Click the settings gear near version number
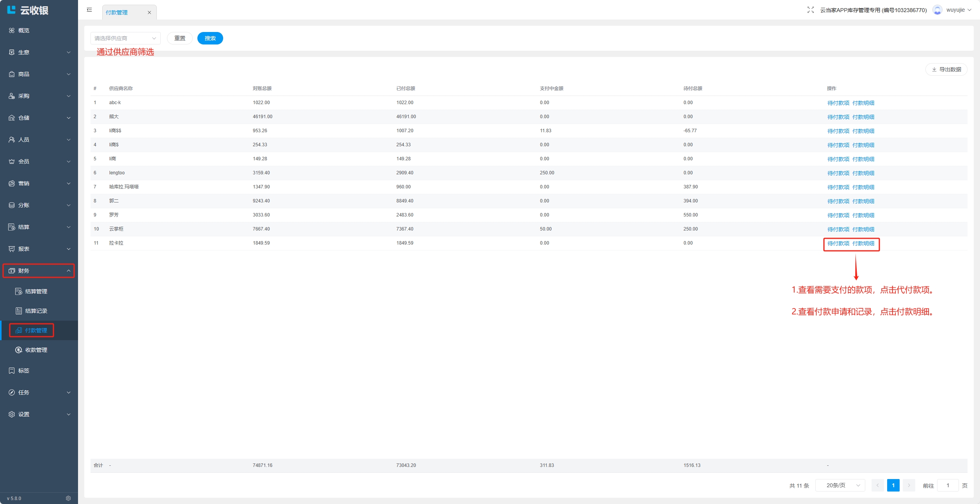Image resolution: width=980 pixels, height=504 pixels. pyautogui.click(x=68, y=498)
